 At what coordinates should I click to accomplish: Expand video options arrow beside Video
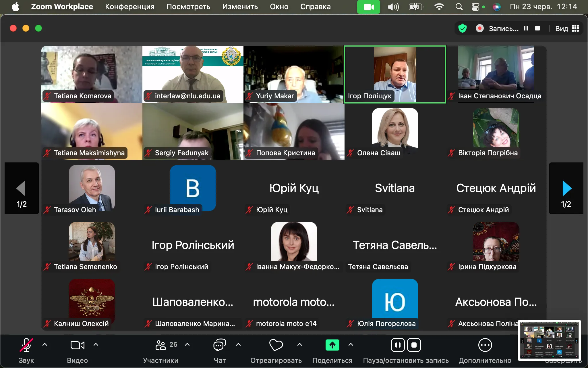(x=96, y=344)
